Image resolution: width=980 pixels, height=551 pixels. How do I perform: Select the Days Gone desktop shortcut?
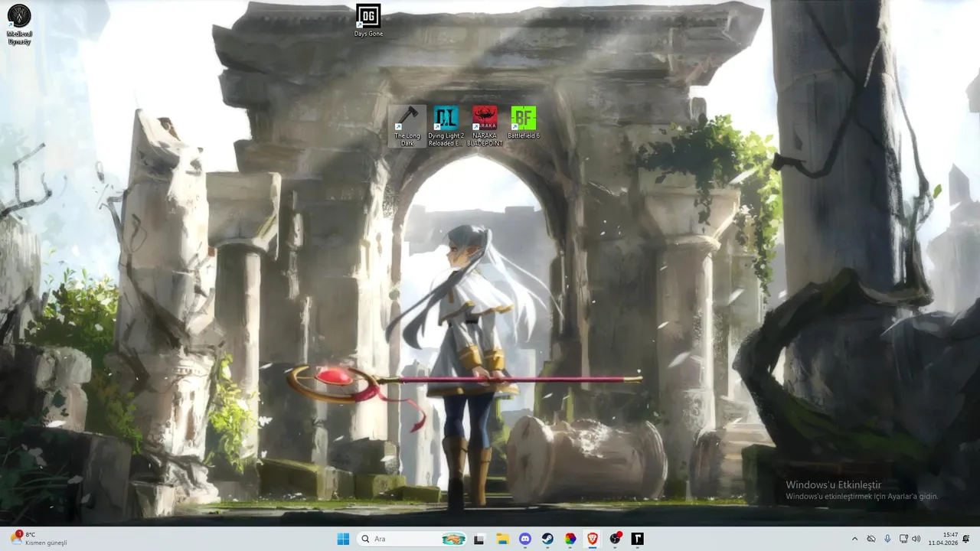(x=368, y=21)
